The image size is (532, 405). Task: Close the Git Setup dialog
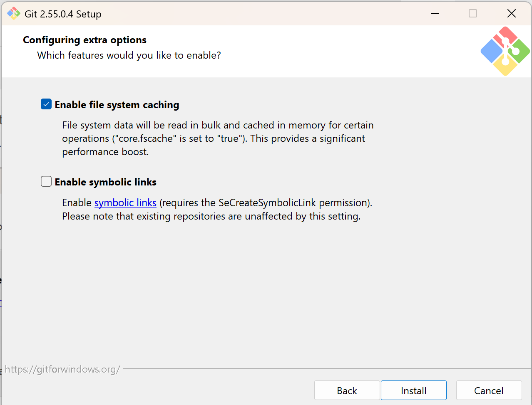click(512, 13)
